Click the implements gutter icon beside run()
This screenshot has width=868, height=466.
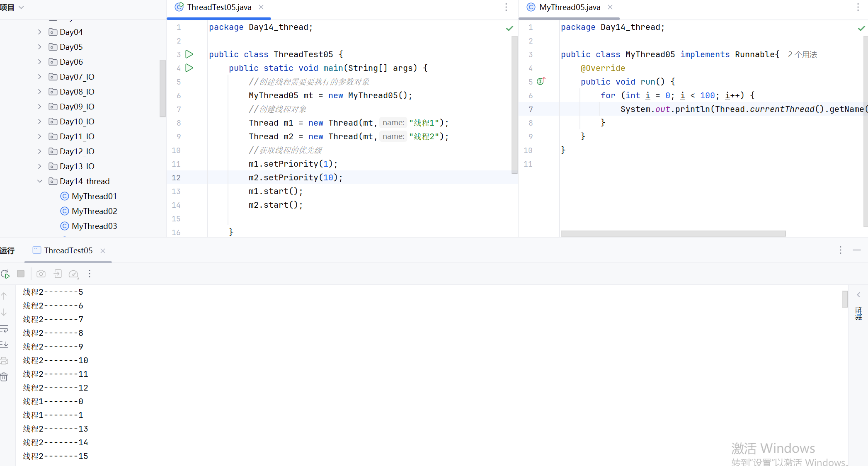click(541, 81)
